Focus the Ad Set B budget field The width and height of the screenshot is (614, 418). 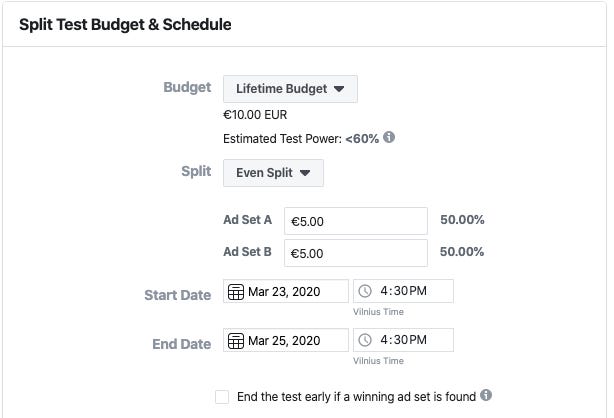356,253
